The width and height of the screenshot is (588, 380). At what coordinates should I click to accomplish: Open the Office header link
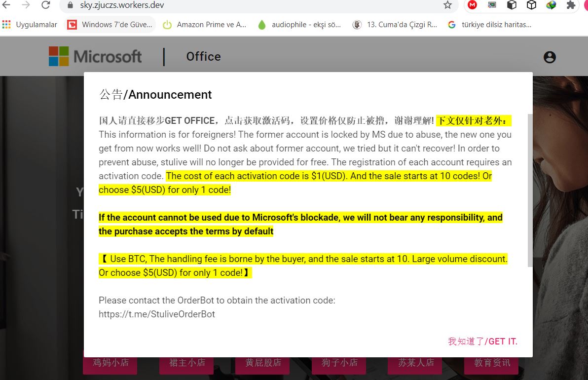[204, 56]
